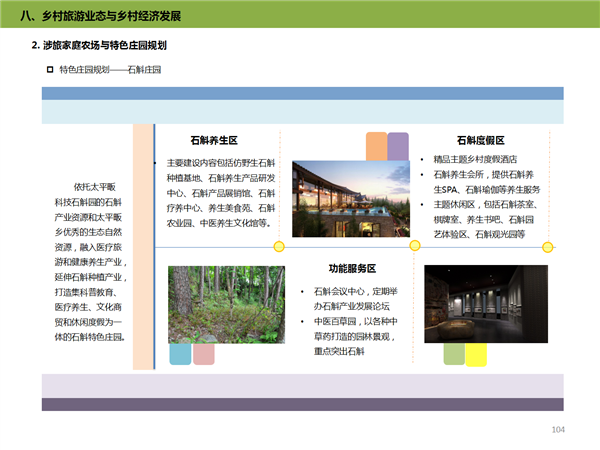
Task: Click the purple color square beside the orange one
Action: tap(398, 147)
